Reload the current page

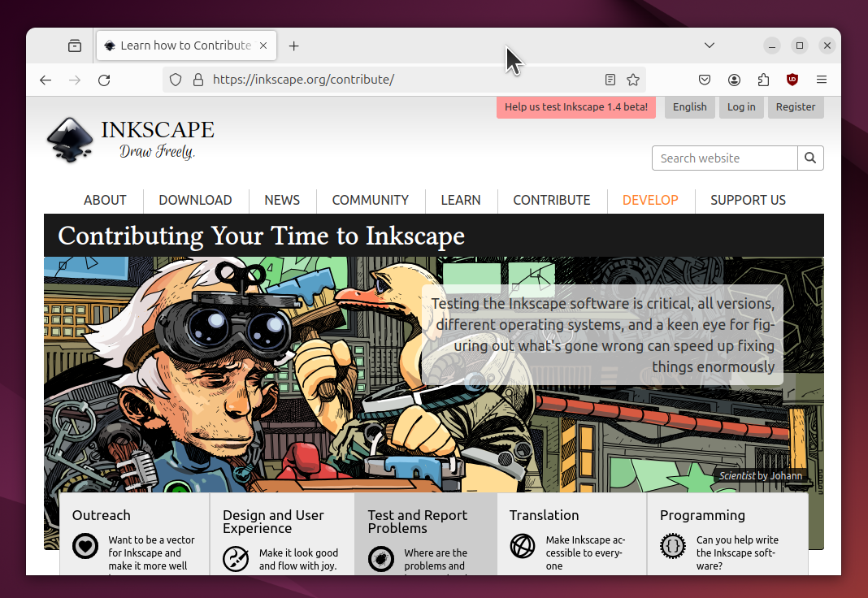click(x=104, y=80)
